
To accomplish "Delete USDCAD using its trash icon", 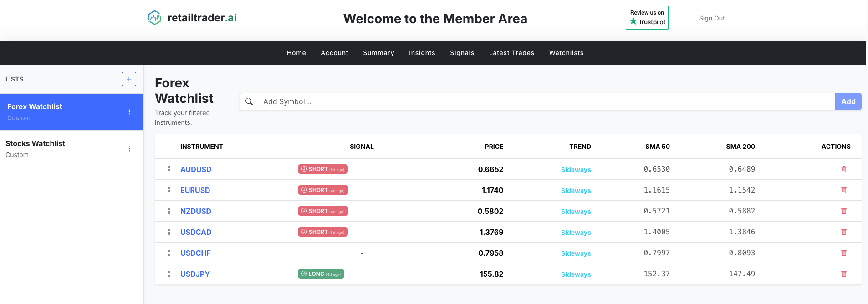I will tap(843, 232).
